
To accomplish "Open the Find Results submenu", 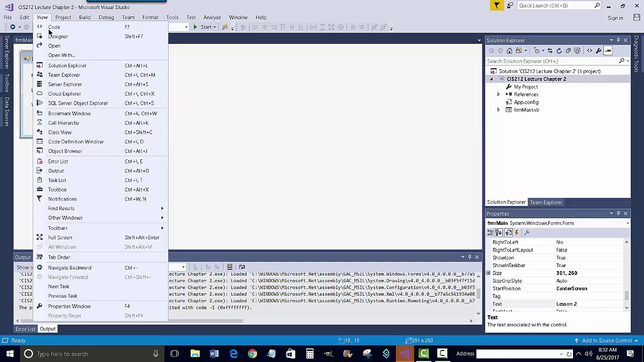I will pos(101,209).
